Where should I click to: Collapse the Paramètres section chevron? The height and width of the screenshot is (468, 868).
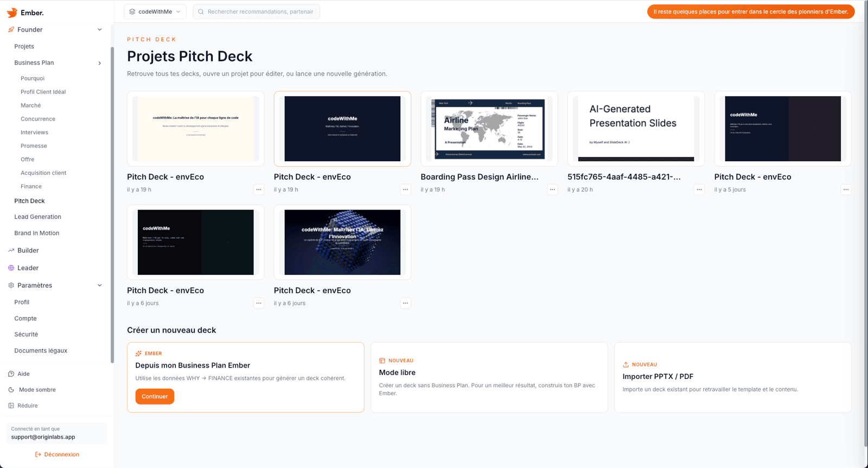(x=99, y=285)
